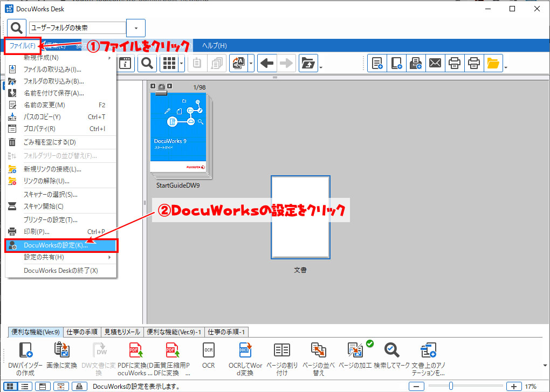Click the search magnifier icon in the toolbar

146,63
